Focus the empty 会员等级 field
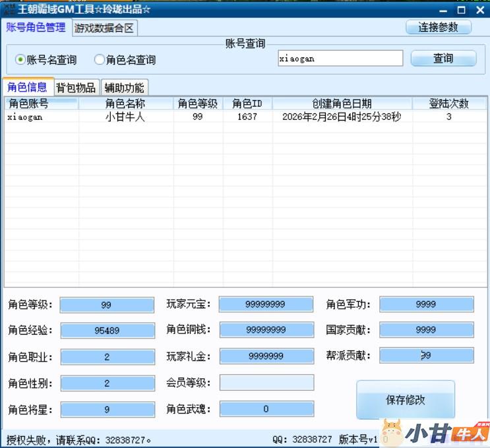Image resolution: width=490 pixels, height=448 pixels. [266, 383]
